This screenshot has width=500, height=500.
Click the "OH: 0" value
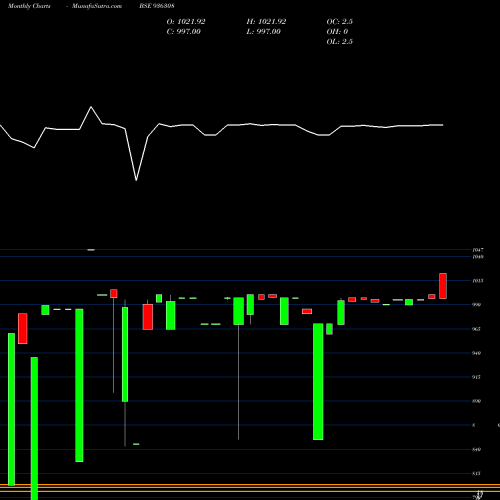point(337,32)
